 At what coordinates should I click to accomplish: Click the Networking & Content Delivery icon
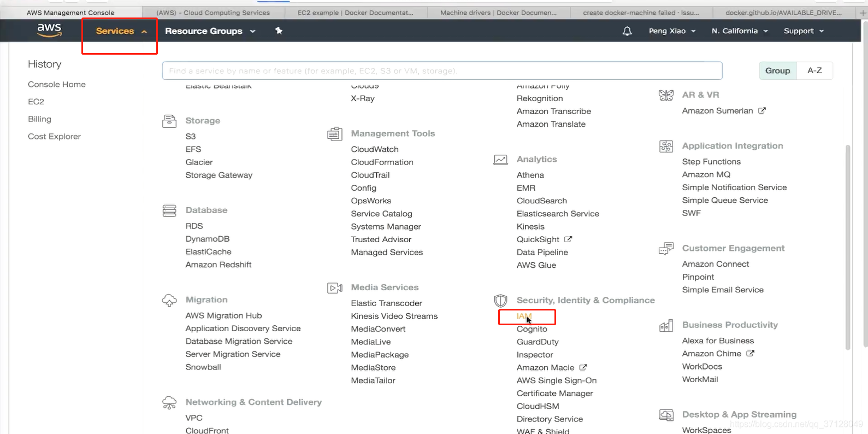click(169, 403)
